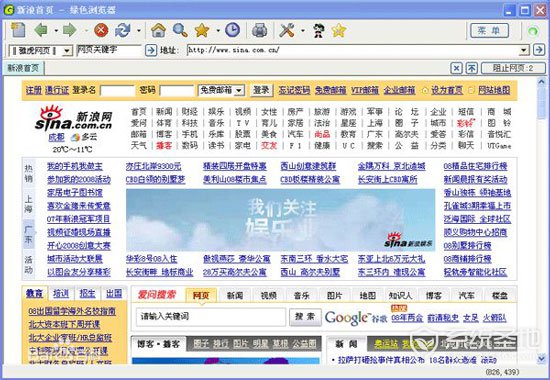550x380 pixels.
Task: Click the green spinner icon at toolbar right
Action: [x=533, y=31]
